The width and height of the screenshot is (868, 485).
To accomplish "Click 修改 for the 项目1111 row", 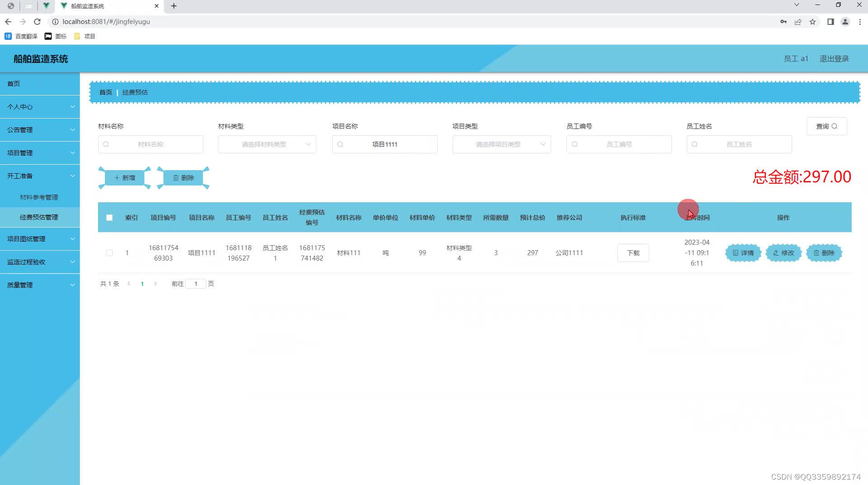I will 783,253.
